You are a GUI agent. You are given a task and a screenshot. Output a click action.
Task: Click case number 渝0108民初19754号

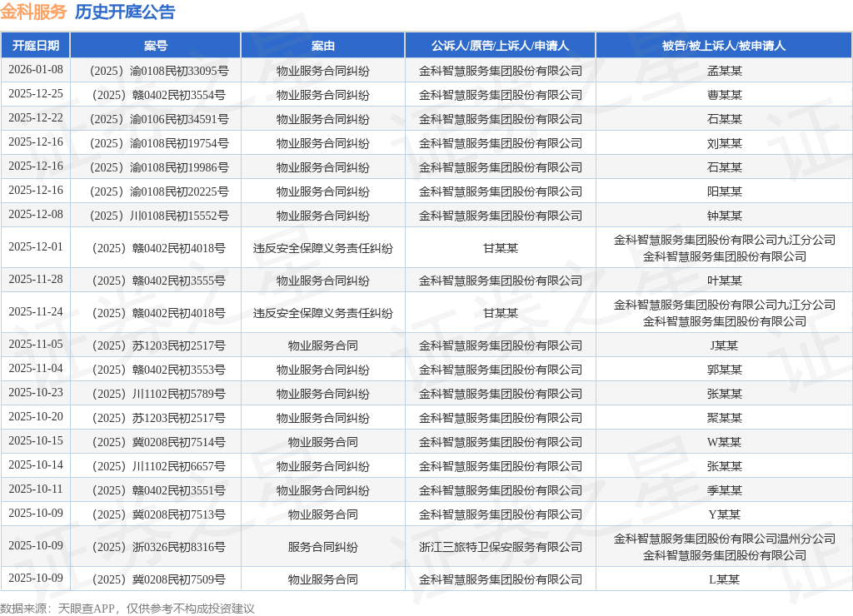(x=159, y=143)
